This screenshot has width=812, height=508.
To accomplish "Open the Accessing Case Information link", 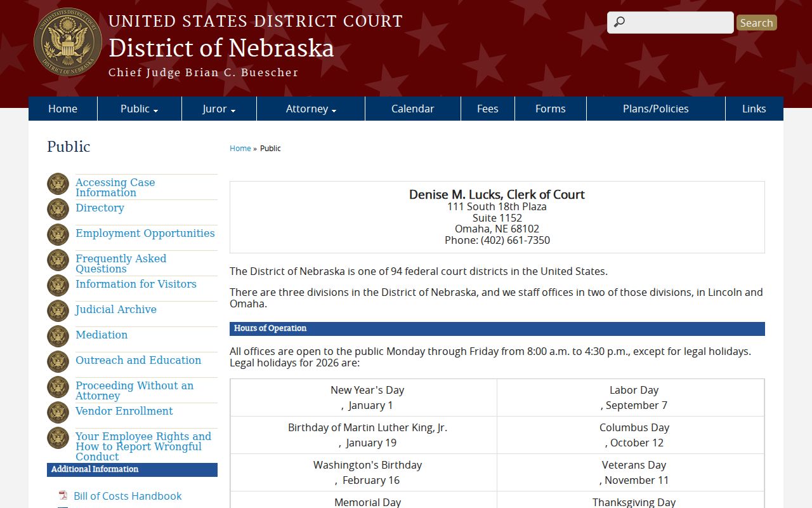I will pos(115,187).
